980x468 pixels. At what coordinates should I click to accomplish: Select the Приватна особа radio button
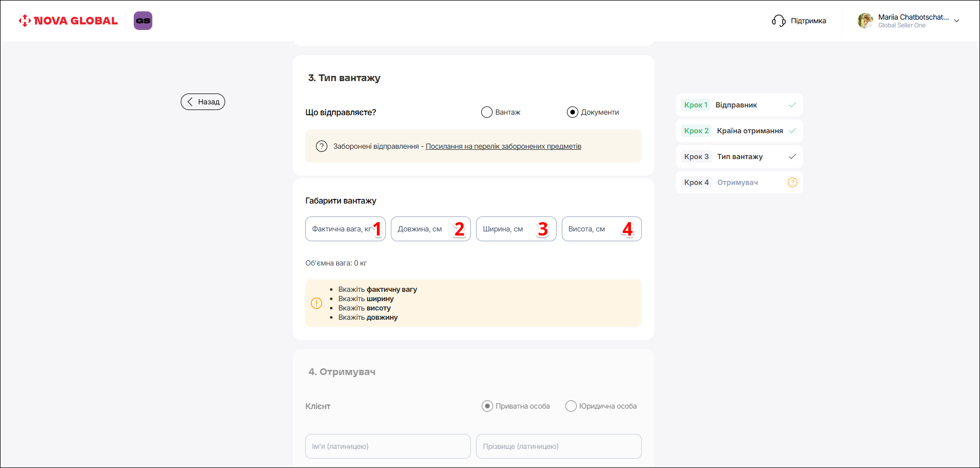pos(487,406)
